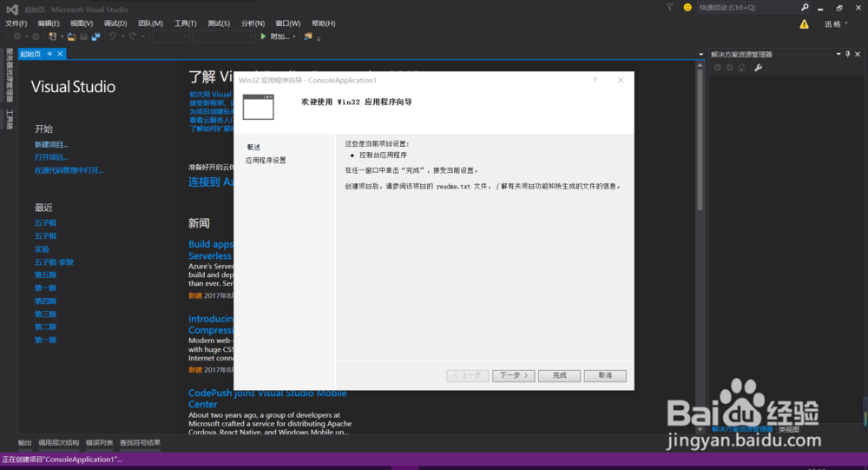The width and height of the screenshot is (868, 470).
Task: Open the 视图(V) menu
Action: coord(82,23)
